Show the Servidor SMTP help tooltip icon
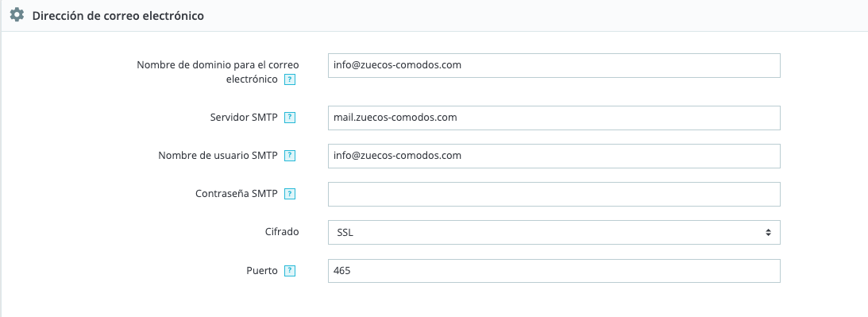868x317 pixels. pyautogui.click(x=290, y=118)
